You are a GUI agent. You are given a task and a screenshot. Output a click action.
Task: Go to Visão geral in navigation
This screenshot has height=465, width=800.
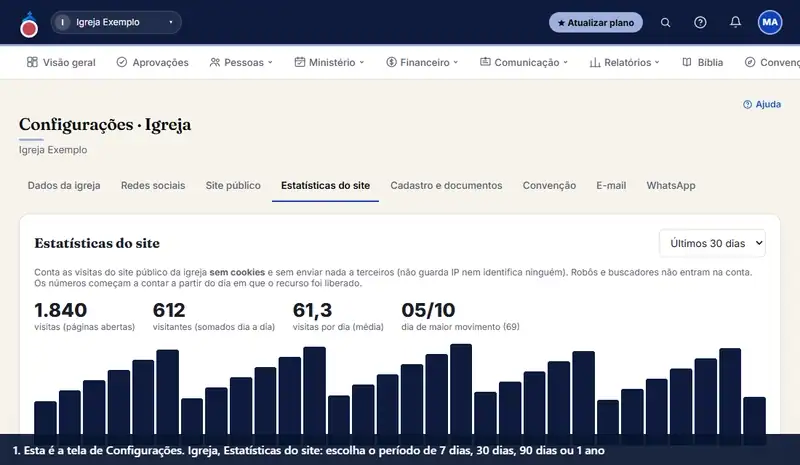tap(61, 62)
